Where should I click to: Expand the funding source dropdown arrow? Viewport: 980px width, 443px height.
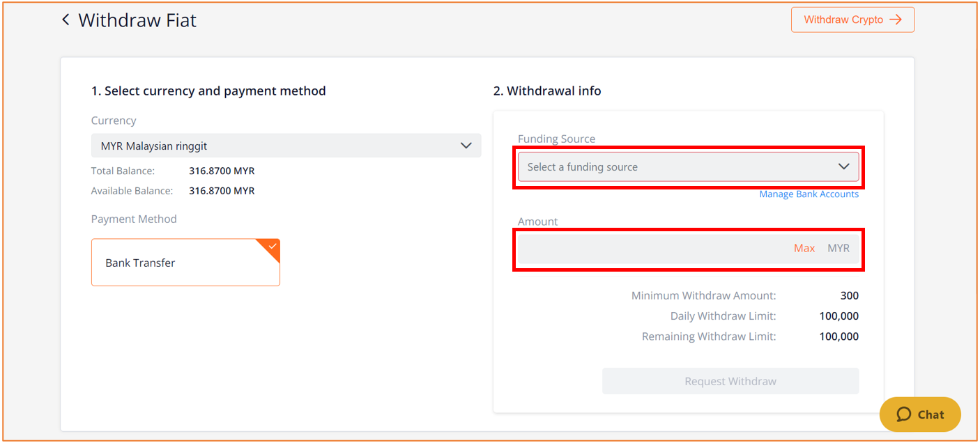(843, 166)
